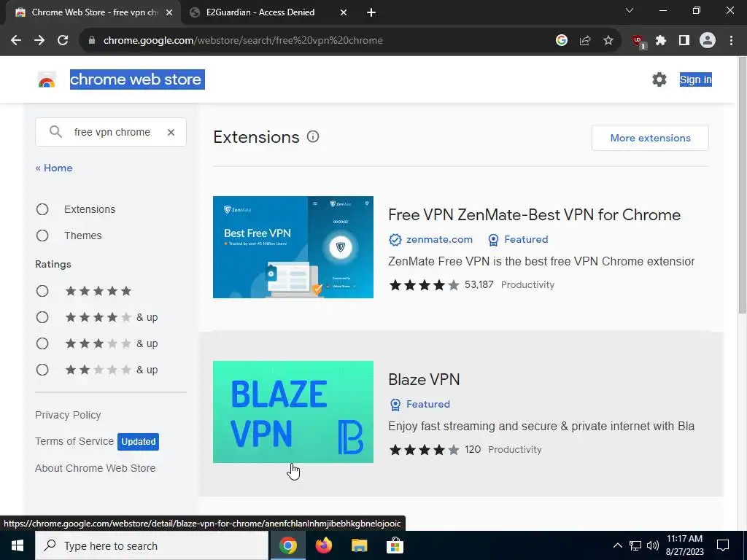
Task: Show info about the Extensions section
Action: coord(313,137)
